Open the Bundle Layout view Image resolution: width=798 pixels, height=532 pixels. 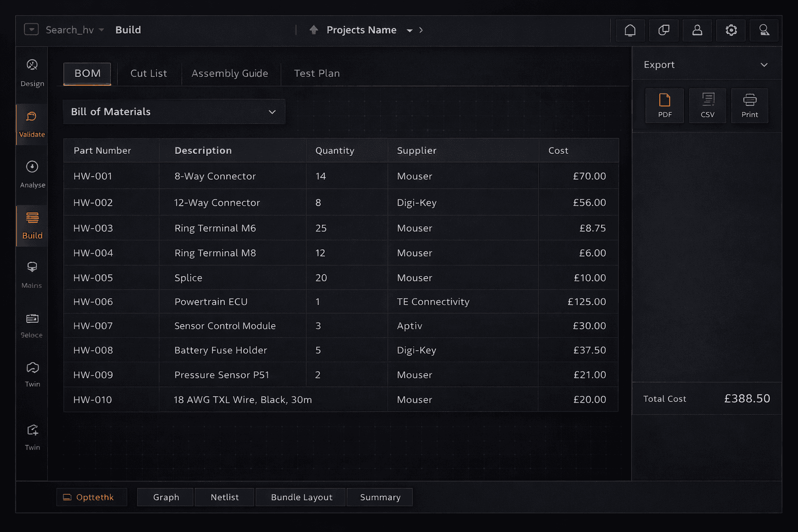pyautogui.click(x=300, y=497)
